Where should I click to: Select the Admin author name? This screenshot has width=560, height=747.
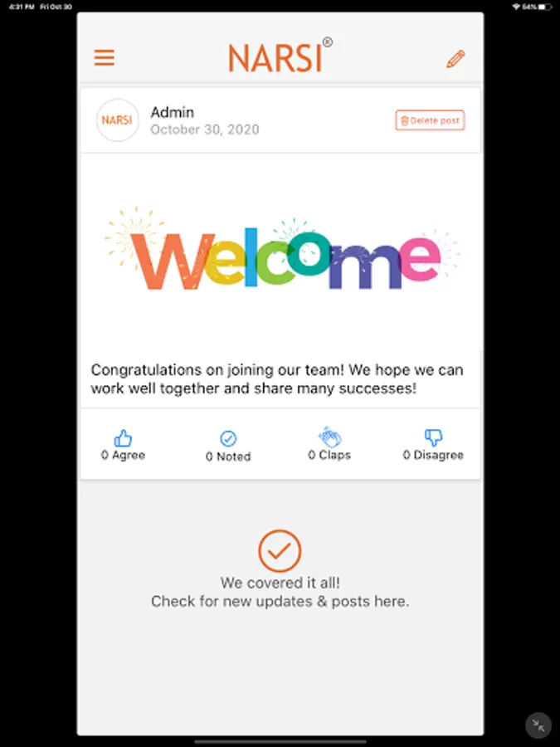tap(173, 112)
